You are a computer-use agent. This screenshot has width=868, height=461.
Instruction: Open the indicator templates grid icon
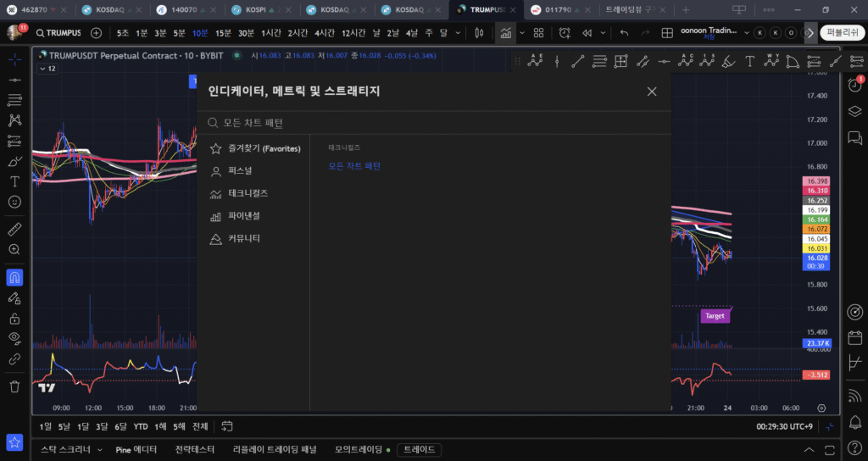click(x=538, y=33)
